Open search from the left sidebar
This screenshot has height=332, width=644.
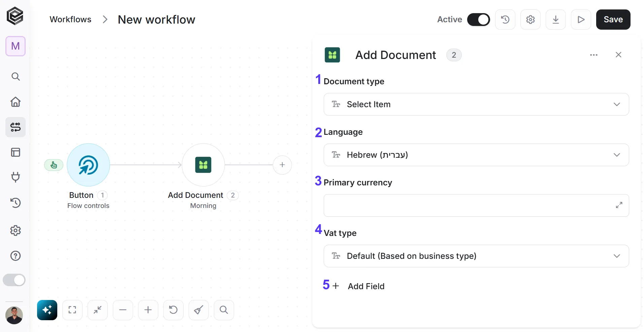[15, 77]
